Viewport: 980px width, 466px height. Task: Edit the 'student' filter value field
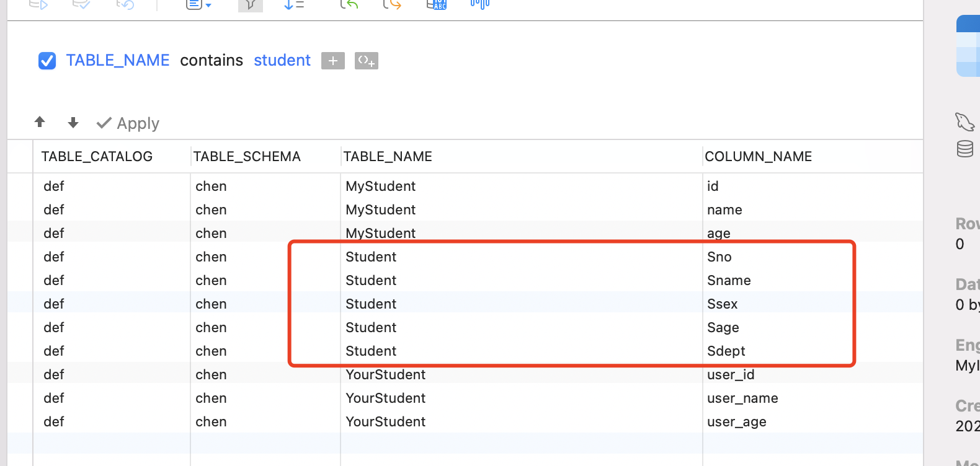tap(282, 60)
